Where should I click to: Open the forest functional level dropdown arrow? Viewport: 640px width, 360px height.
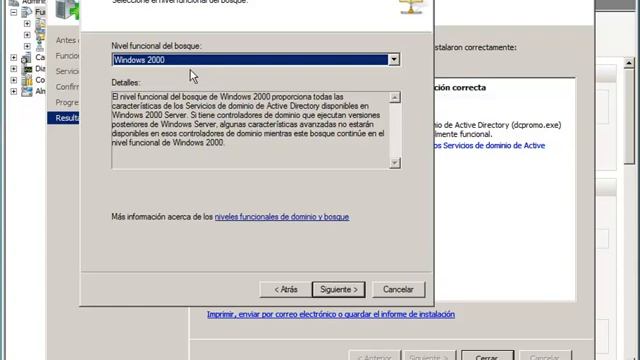click(x=393, y=60)
